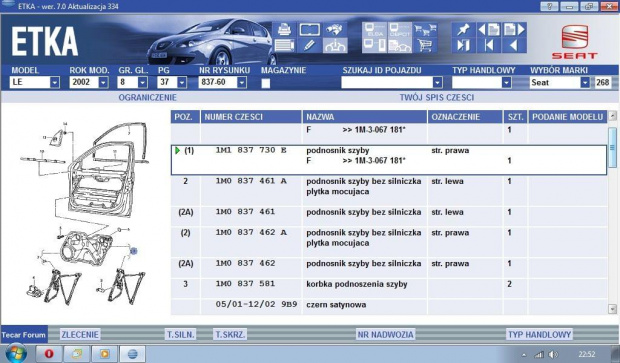
Task: Click the full-screen frame icon in the toolbar
Action: point(309,30)
